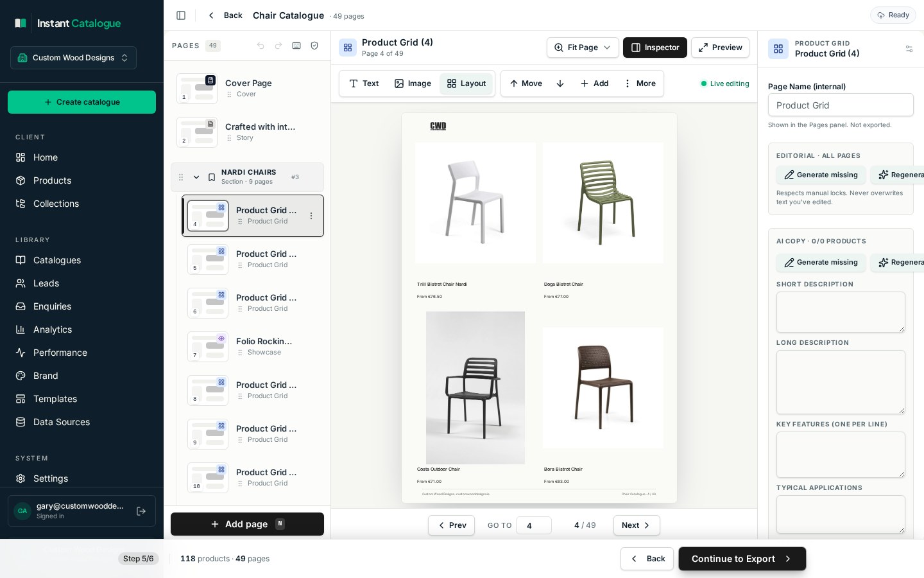Open Data Sources in the sidebar
Screen dimensions: 924x578
point(81,422)
